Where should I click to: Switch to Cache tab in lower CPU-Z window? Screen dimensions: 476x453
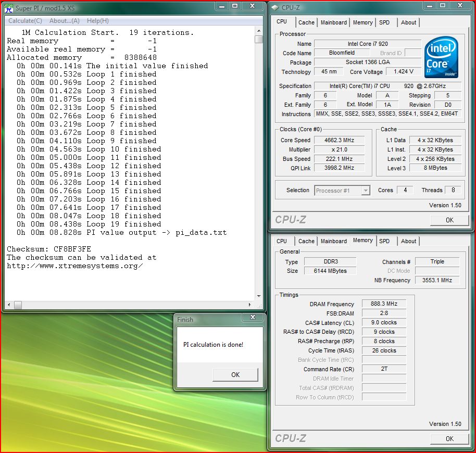tap(306, 241)
